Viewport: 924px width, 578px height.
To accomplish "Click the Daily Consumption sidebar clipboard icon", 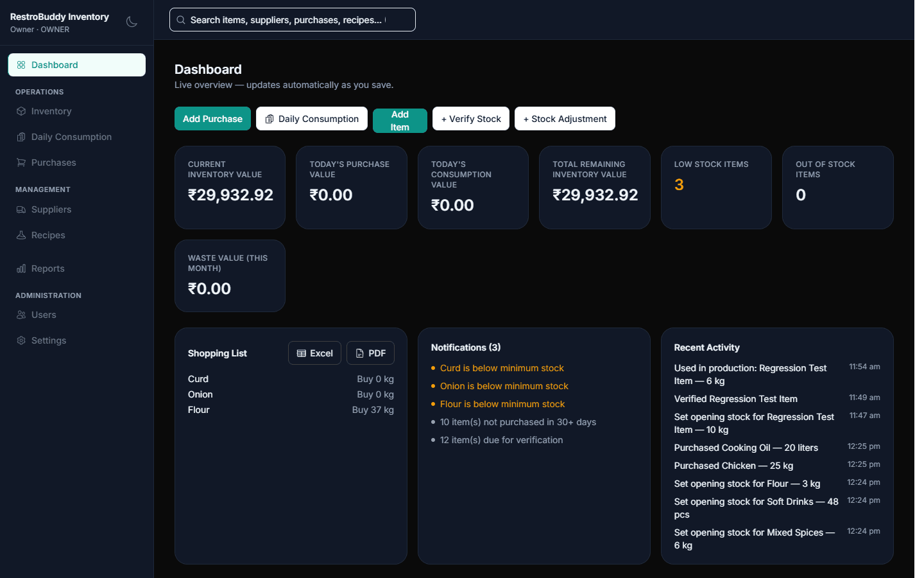I will pos(21,137).
